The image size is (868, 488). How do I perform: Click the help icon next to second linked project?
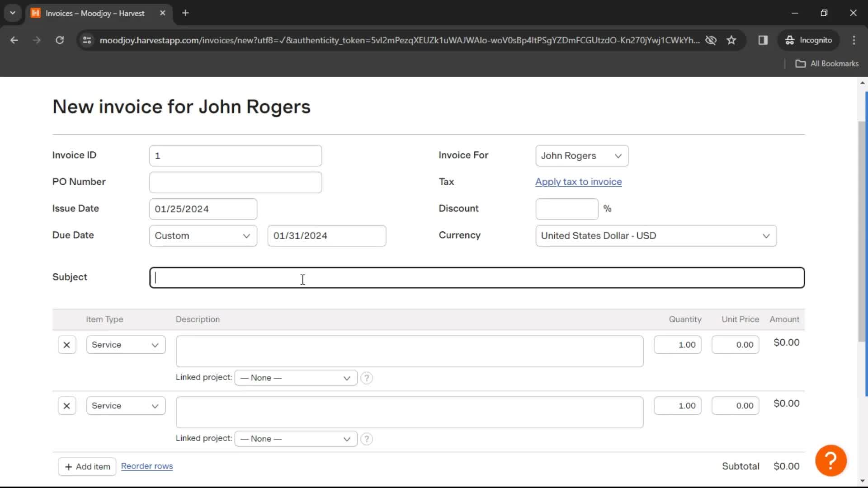pos(366,439)
